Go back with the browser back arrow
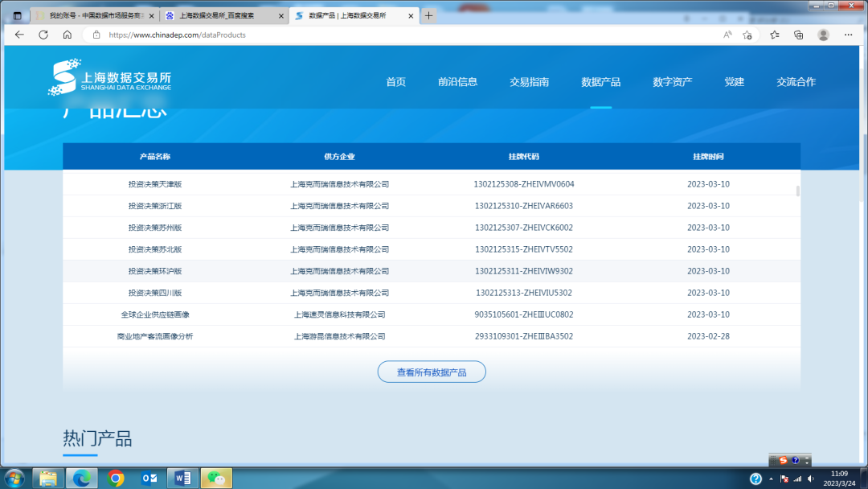This screenshot has width=868, height=489. pos(19,35)
